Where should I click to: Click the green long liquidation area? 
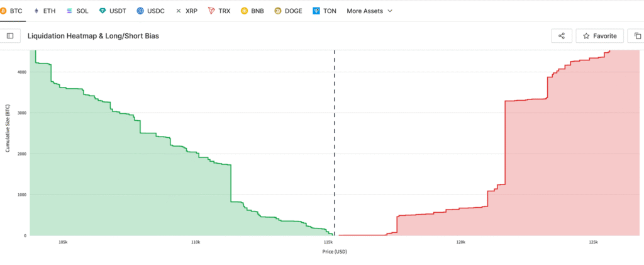click(126, 189)
